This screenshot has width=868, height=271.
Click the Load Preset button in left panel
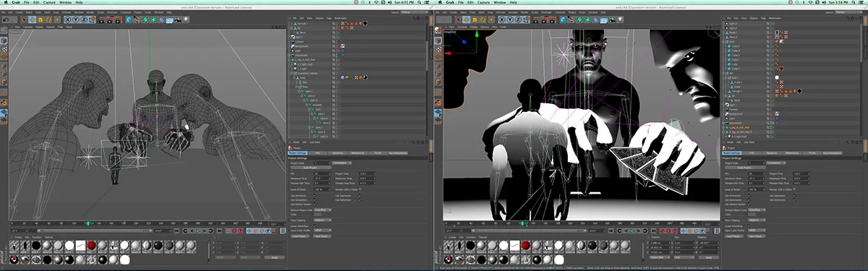pyautogui.click(x=299, y=236)
